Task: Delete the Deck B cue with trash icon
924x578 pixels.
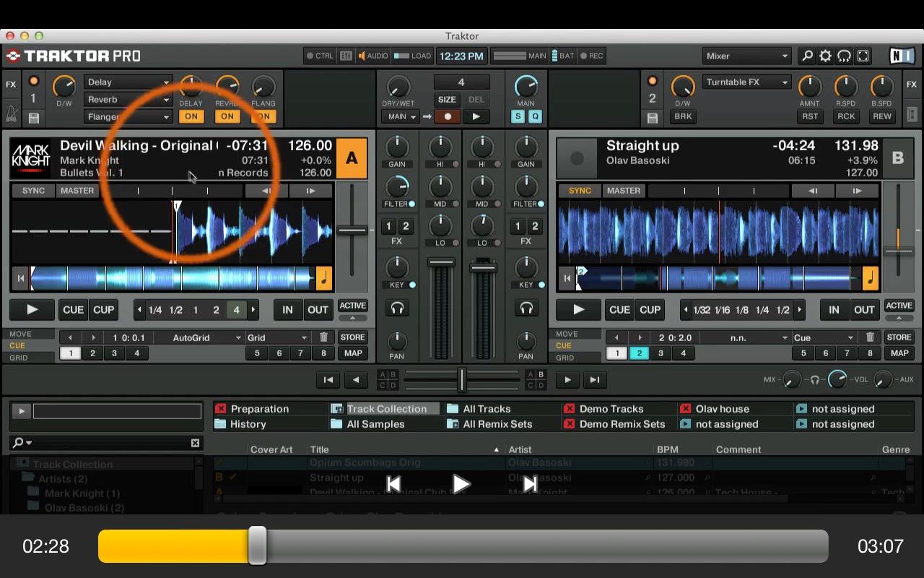Action: pos(870,337)
